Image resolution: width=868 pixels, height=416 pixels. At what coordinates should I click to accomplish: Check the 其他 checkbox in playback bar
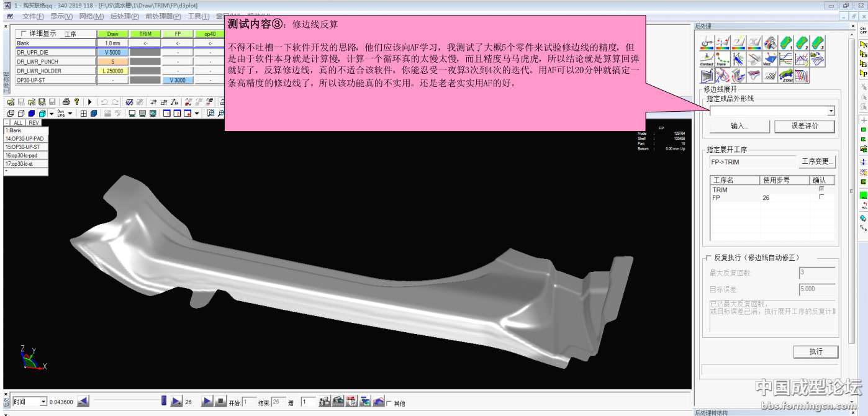tap(389, 403)
